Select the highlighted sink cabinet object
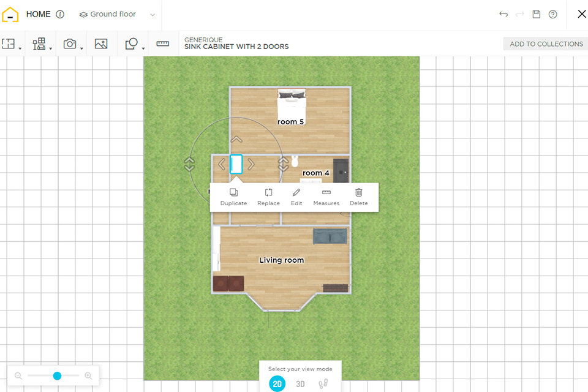Screen dimensions: 588x392 click(236, 164)
